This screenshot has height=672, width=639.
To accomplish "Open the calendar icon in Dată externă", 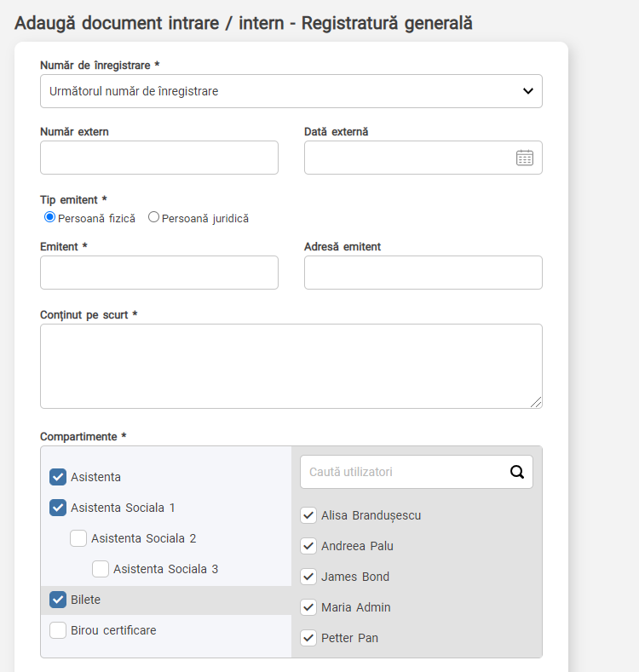I will tap(525, 158).
